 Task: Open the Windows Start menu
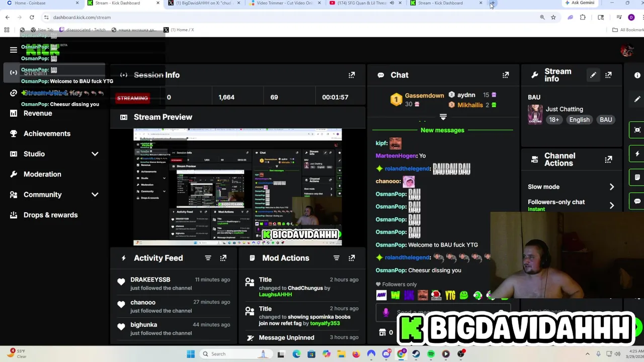[x=191, y=354]
